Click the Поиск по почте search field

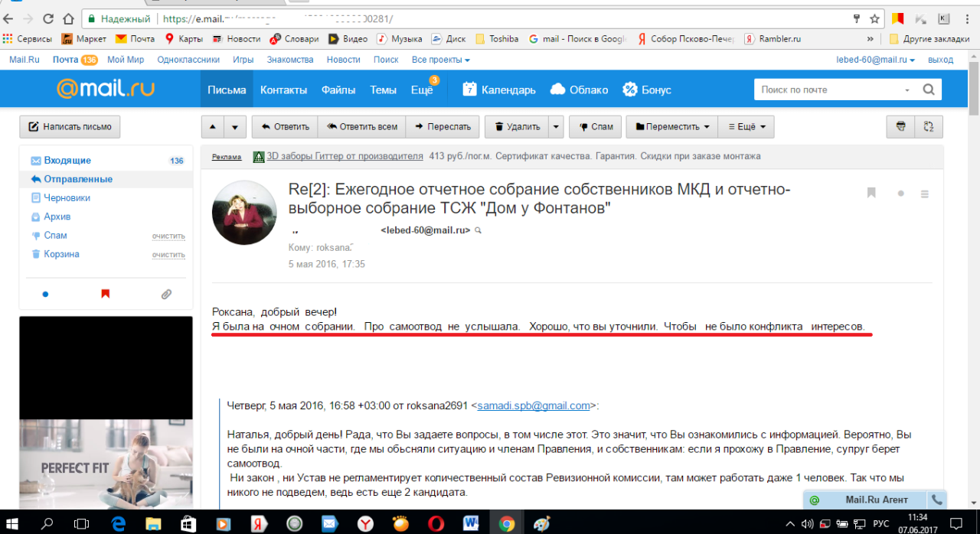click(x=829, y=90)
